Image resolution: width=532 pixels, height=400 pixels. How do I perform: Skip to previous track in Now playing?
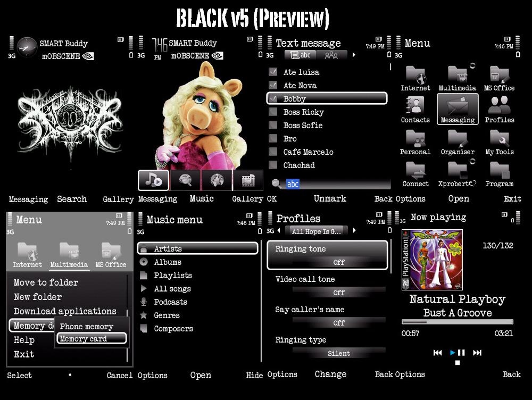coord(438,353)
